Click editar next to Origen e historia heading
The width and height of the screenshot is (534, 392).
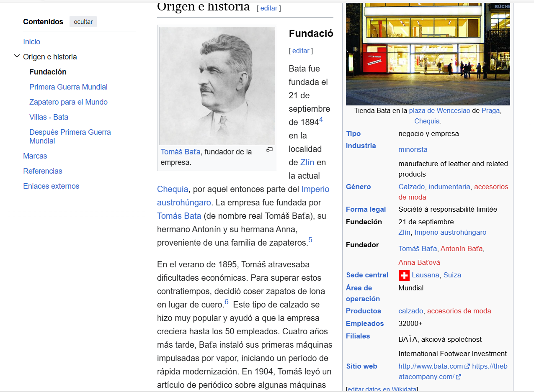[x=269, y=8]
